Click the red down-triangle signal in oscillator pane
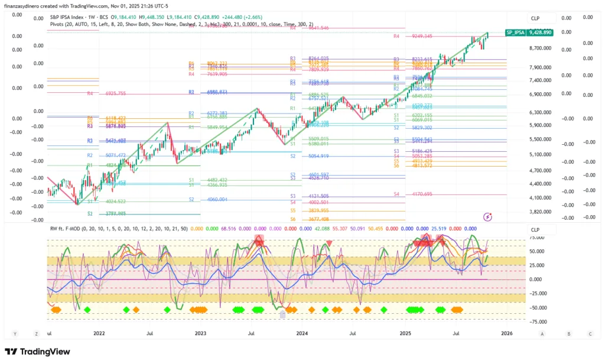Viewport: 605px width, 364px height. click(x=329, y=243)
